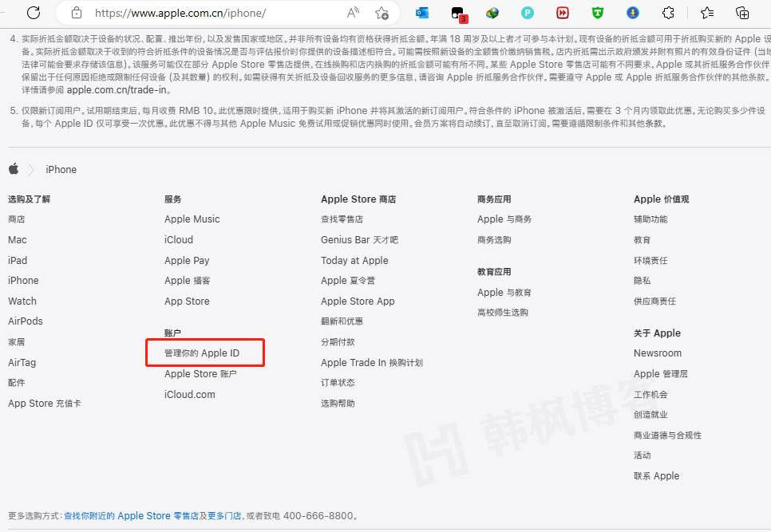Open the Tampermonkey shield extension icon

tap(597, 13)
